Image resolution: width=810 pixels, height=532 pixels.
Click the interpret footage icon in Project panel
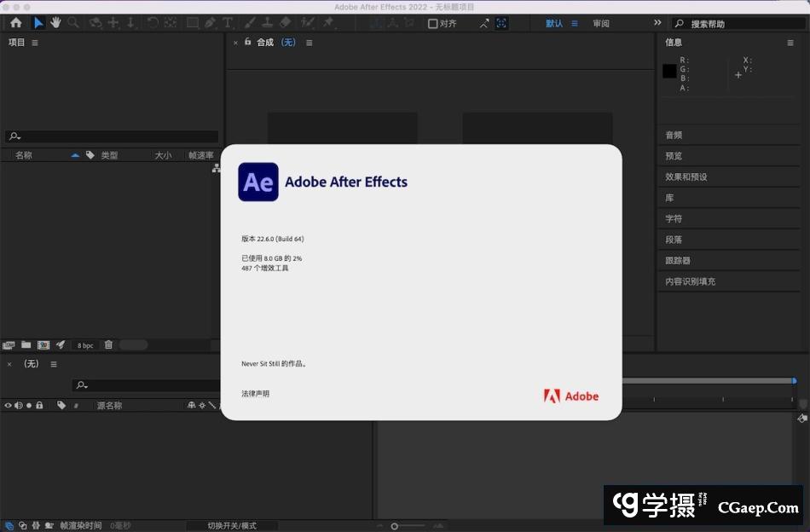tap(9, 345)
